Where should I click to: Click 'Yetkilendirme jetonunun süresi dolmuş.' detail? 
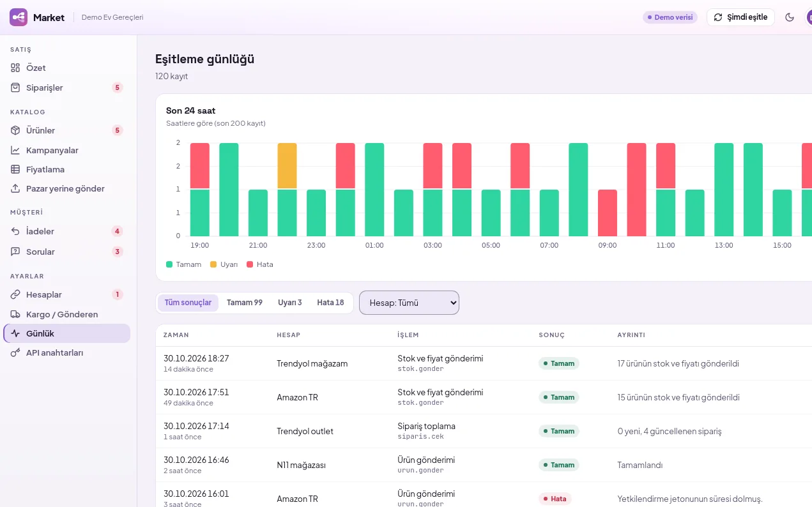[690, 499]
